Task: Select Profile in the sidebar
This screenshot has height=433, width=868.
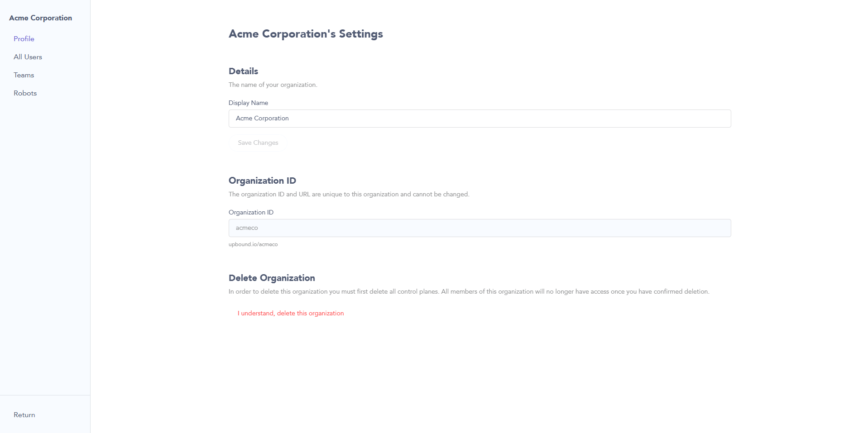Action: click(24, 38)
